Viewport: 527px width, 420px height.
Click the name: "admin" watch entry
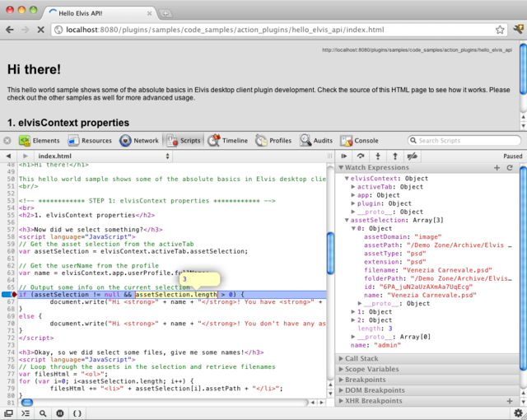(x=375, y=345)
